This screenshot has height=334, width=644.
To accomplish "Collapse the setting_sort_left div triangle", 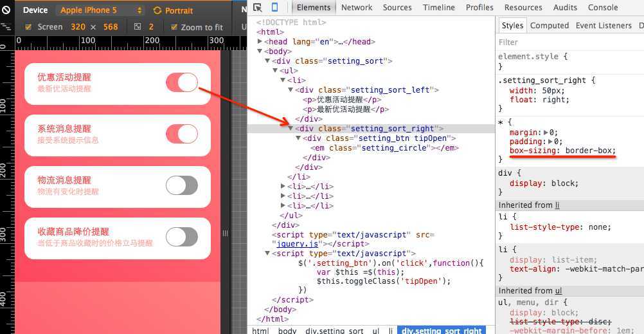I will click(291, 89).
